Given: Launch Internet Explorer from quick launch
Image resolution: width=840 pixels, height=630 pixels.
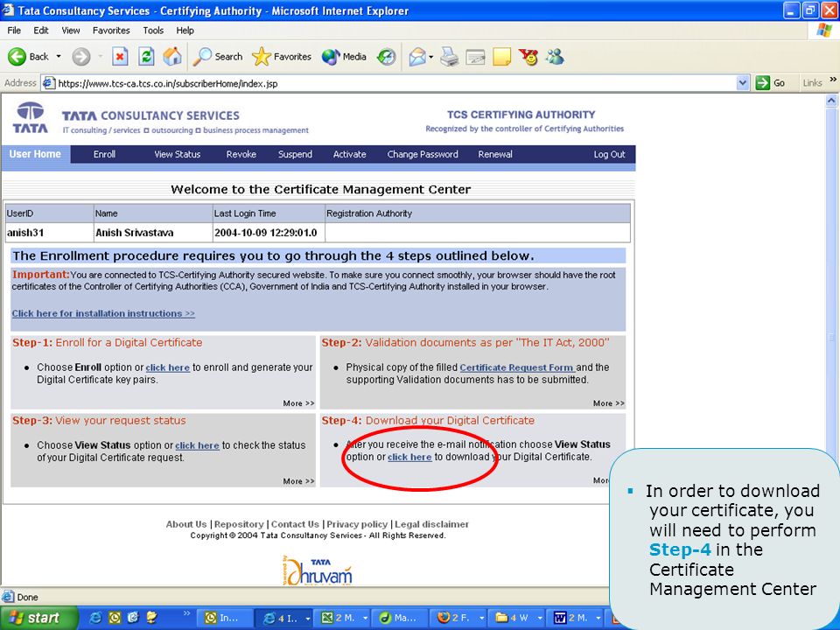Looking at the screenshot, I should (x=96, y=618).
